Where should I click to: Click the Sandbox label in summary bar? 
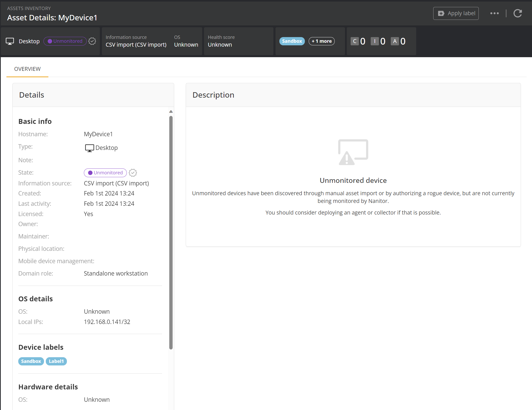292,41
